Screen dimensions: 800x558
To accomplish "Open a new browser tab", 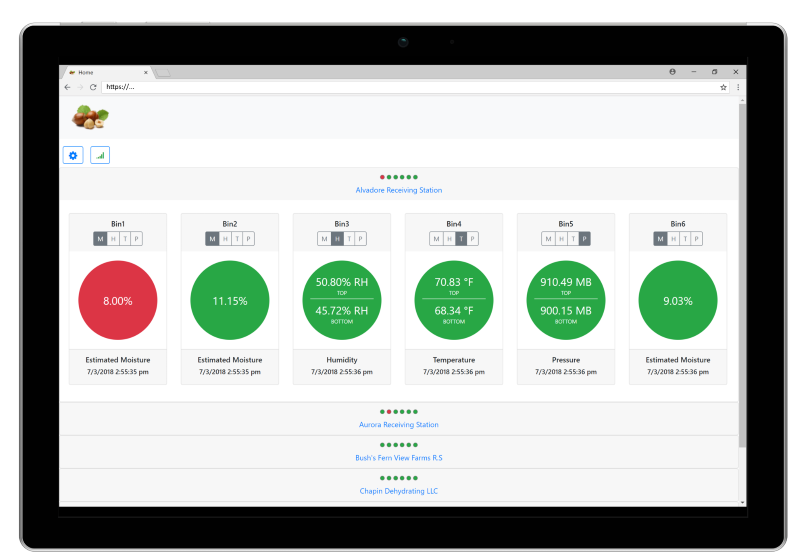I will click(x=164, y=73).
